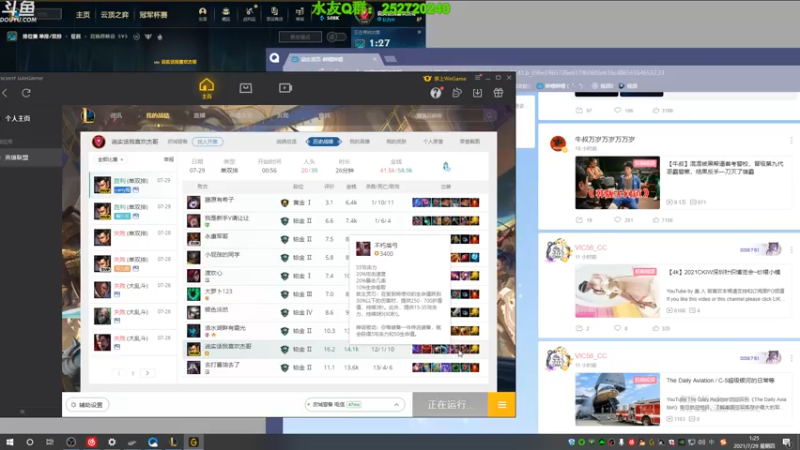Switch to 历史战绩 tab

tap(323, 141)
